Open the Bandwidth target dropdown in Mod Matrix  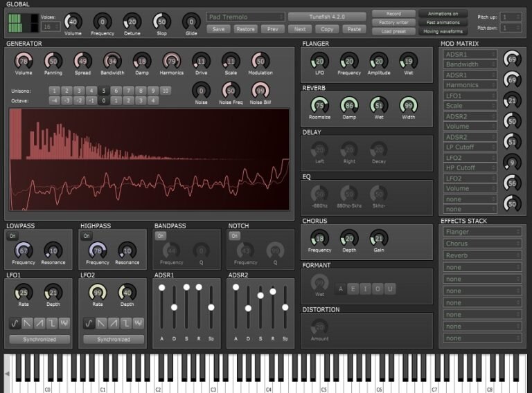click(470, 64)
